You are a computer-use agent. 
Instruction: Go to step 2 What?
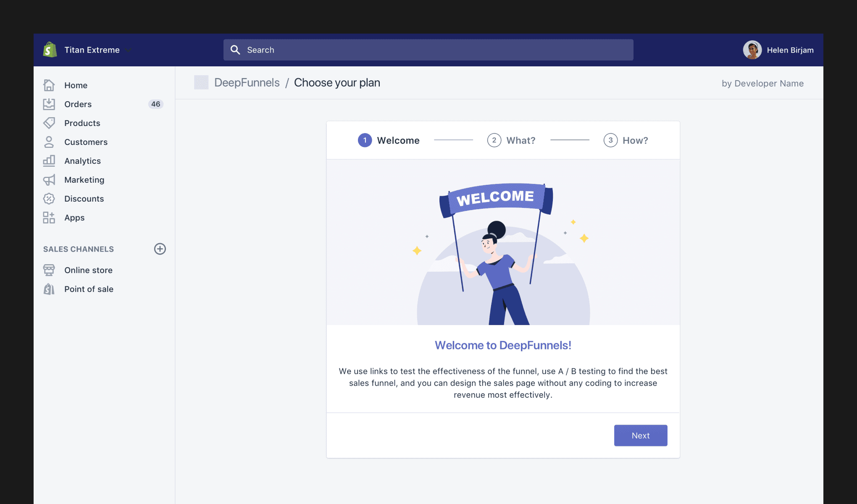(x=511, y=140)
